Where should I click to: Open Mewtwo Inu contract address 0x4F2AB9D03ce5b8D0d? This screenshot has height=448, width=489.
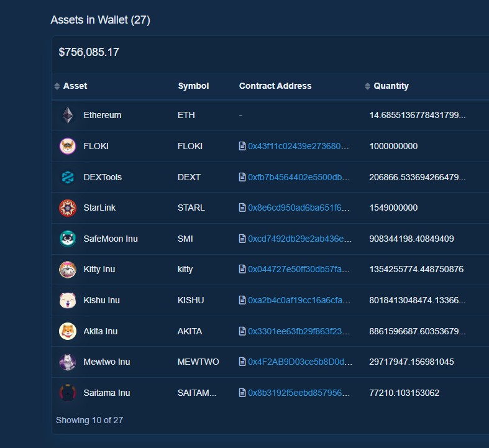(x=300, y=362)
